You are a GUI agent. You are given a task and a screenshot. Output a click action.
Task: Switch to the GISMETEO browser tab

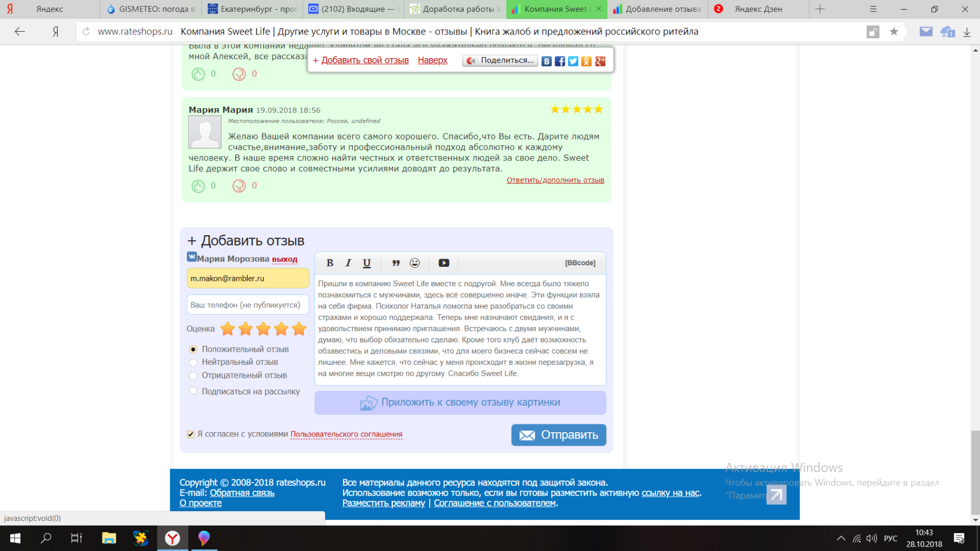coord(151,9)
